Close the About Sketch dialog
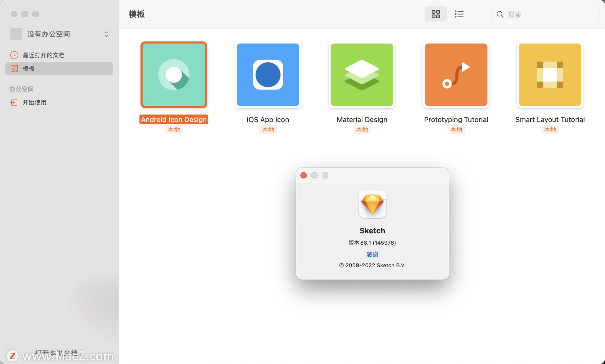Screen dimensions: 605x364 coord(303,175)
